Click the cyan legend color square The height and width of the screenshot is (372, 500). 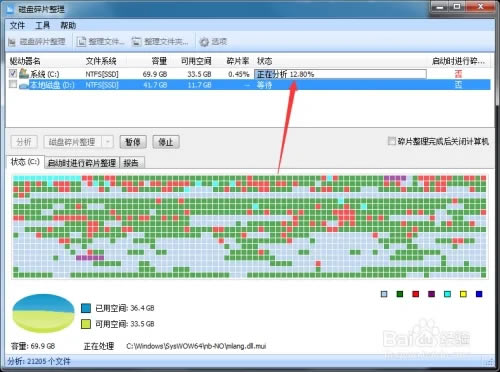point(447,294)
